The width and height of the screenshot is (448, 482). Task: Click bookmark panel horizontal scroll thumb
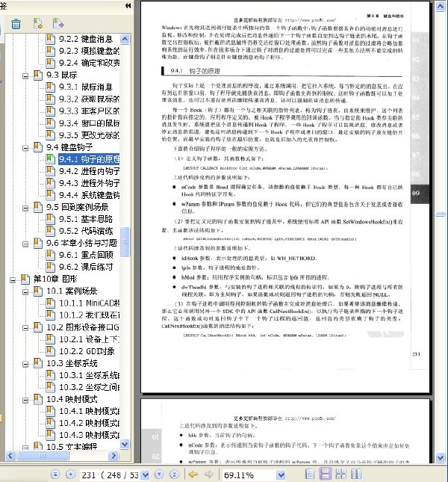(43, 456)
